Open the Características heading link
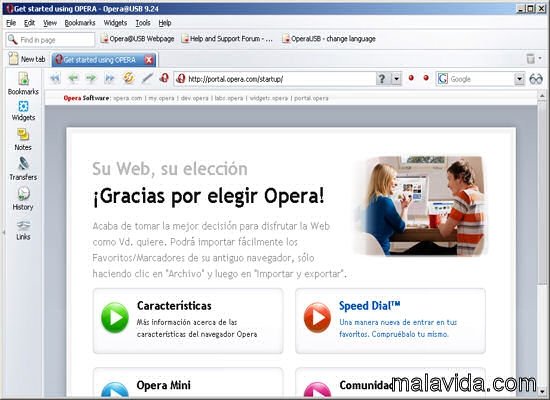The height and width of the screenshot is (400, 550). (x=174, y=306)
